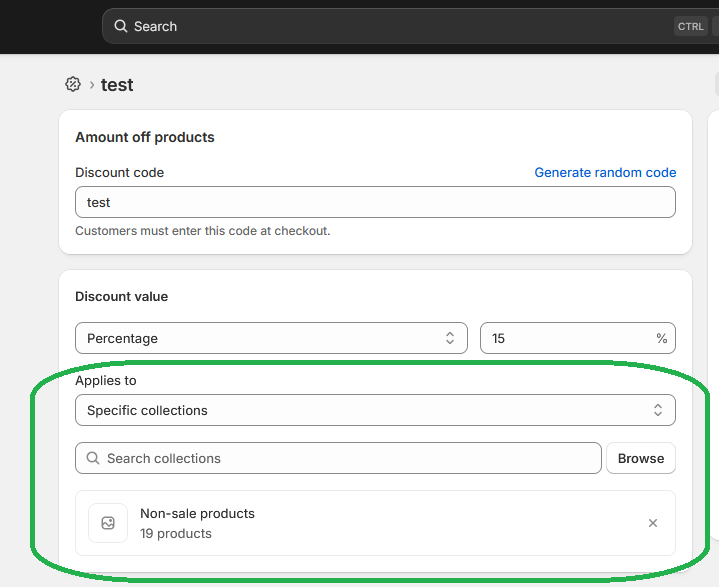Screen dimensions: 719x587
Task: Click into the Search collections field
Action: (345, 458)
